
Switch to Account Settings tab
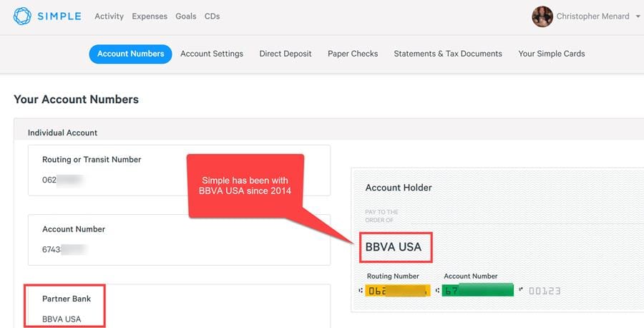coord(212,54)
